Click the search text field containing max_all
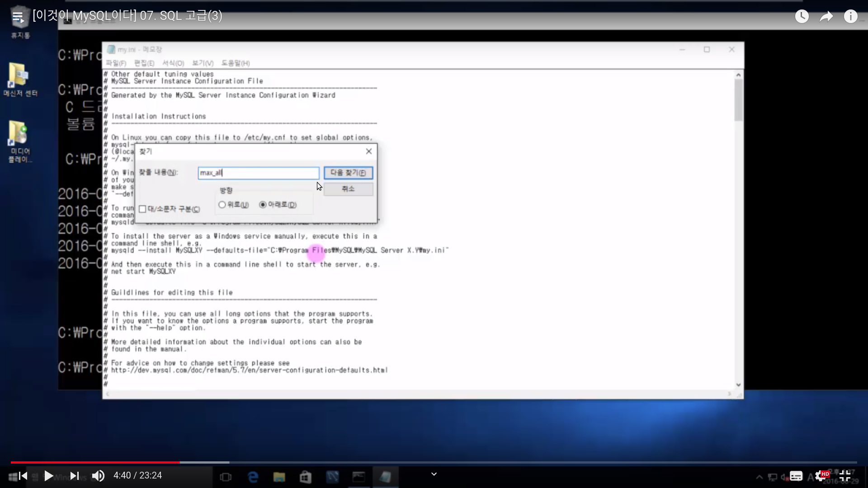Viewport: 868px width, 488px height. [x=259, y=173]
